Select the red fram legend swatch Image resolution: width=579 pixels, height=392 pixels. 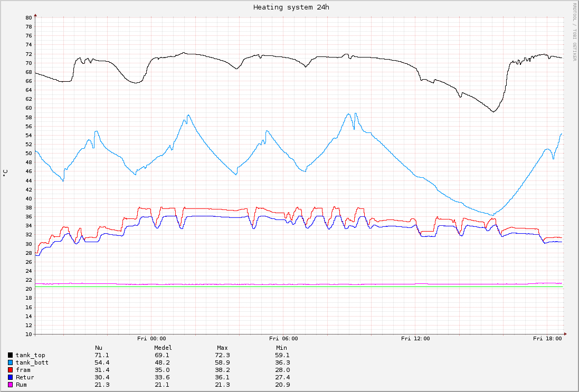click(11, 370)
